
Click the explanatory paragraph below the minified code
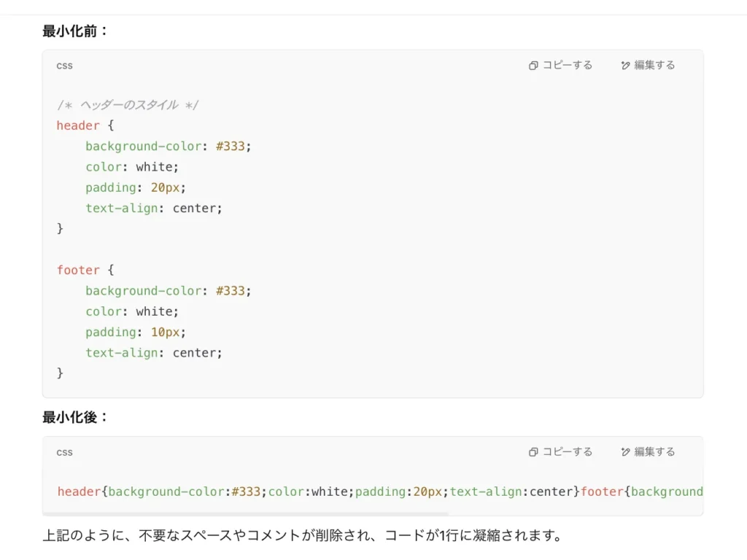tap(303, 536)
